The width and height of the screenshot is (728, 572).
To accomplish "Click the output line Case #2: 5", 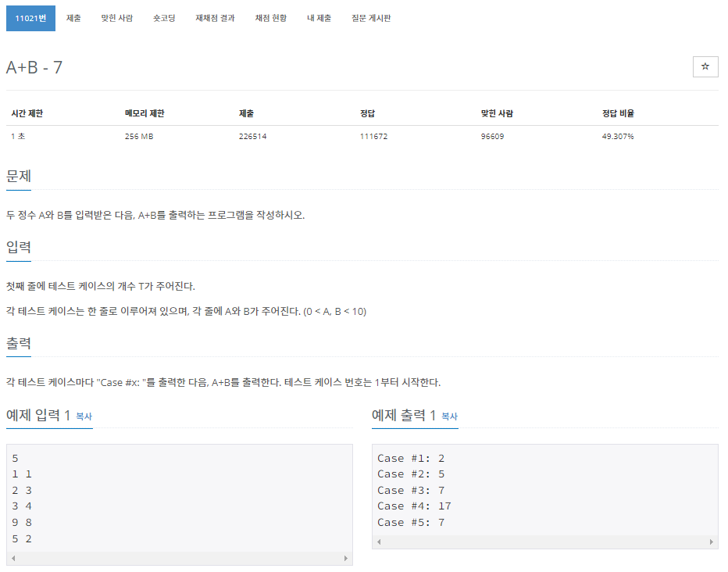I will click(x=411, y=474).
